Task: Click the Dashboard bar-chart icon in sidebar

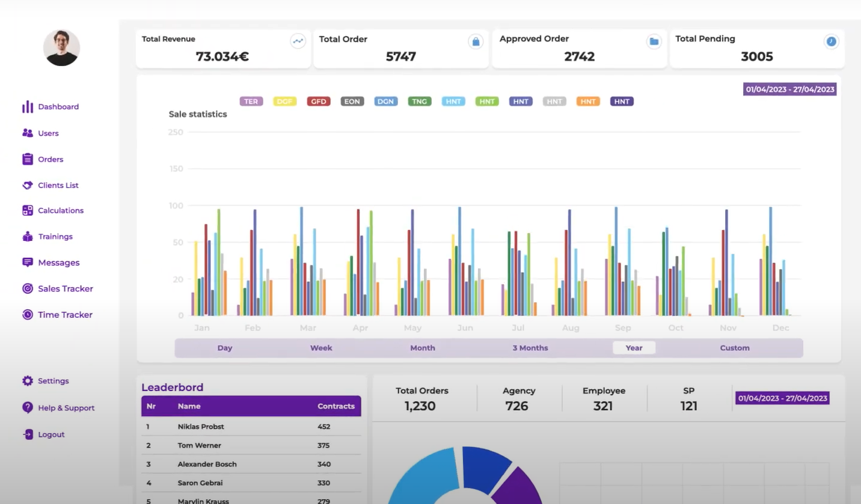Action: point(28,107)
